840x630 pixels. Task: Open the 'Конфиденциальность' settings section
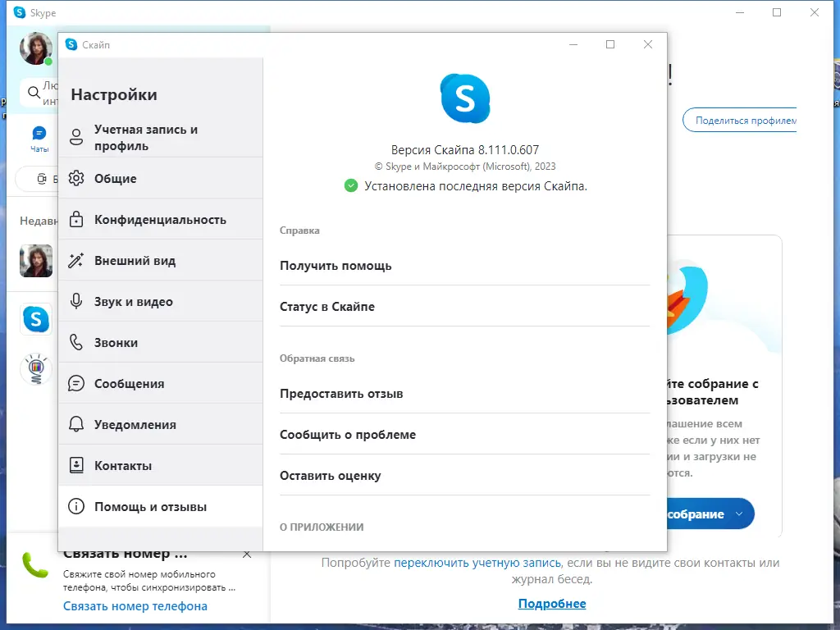(160, 219)
